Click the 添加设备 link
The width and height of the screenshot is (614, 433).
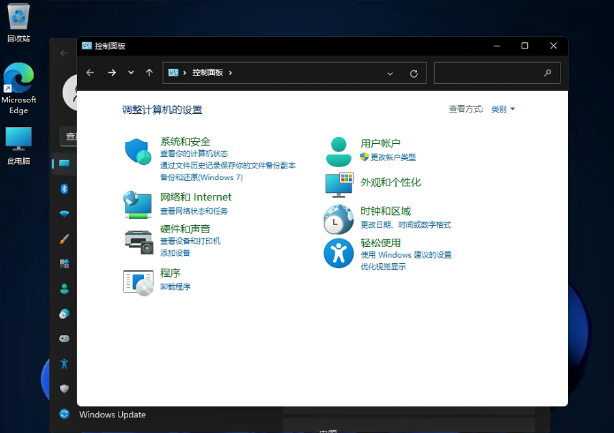point(175,253)
